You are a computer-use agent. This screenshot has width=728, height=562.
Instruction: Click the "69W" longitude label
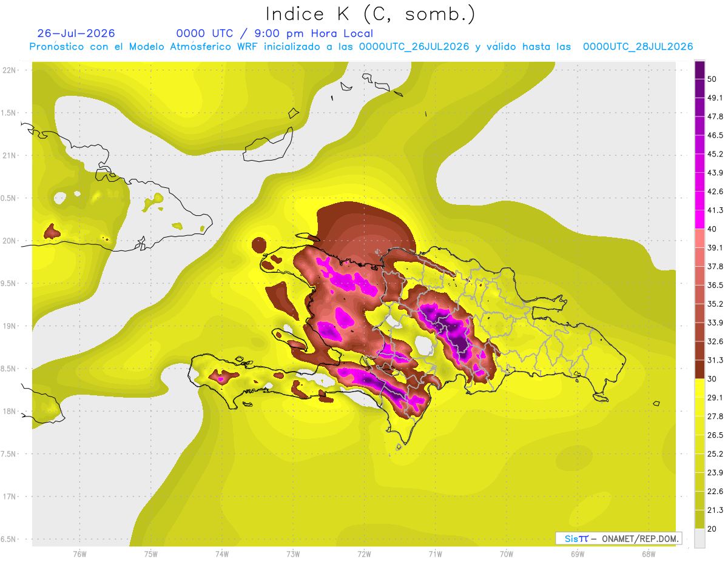[578, 554]
